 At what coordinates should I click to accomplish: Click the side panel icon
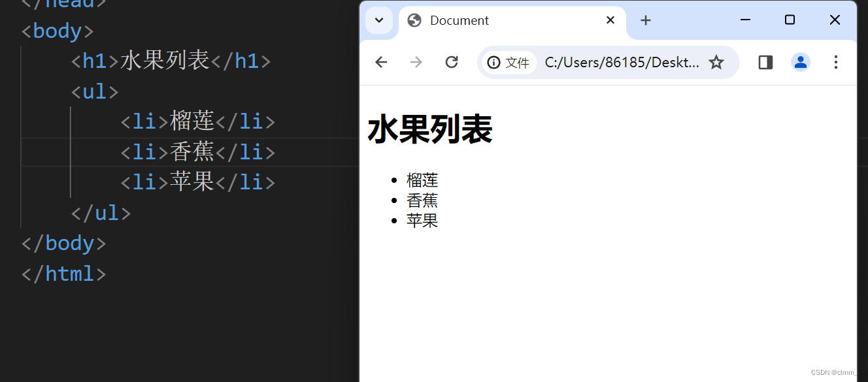(x=765, y=62)
